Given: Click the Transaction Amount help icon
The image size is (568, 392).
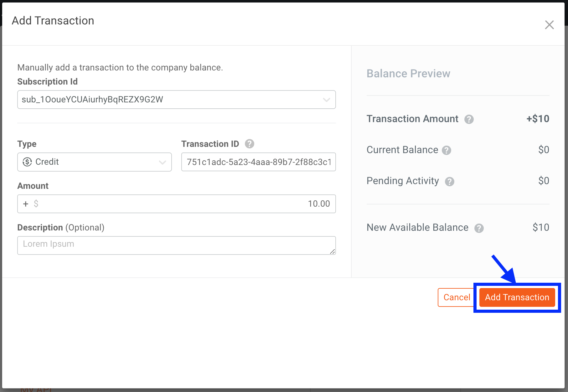Looking at the screenshot, I should tap(469, 119).
